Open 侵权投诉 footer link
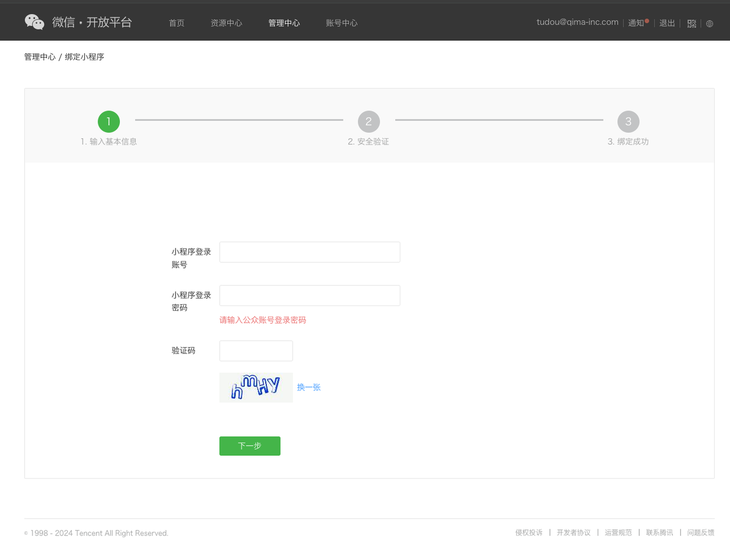This screenshot has width=730, height=555. (x=529, y=533)
